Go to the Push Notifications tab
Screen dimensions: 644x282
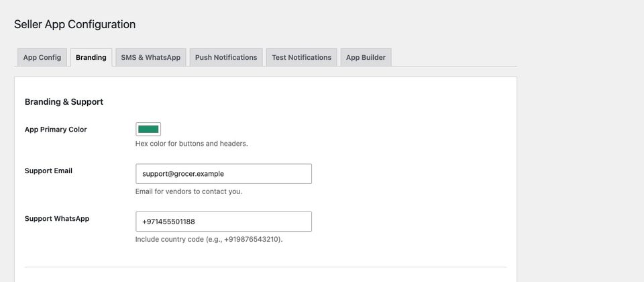(226, 58)
